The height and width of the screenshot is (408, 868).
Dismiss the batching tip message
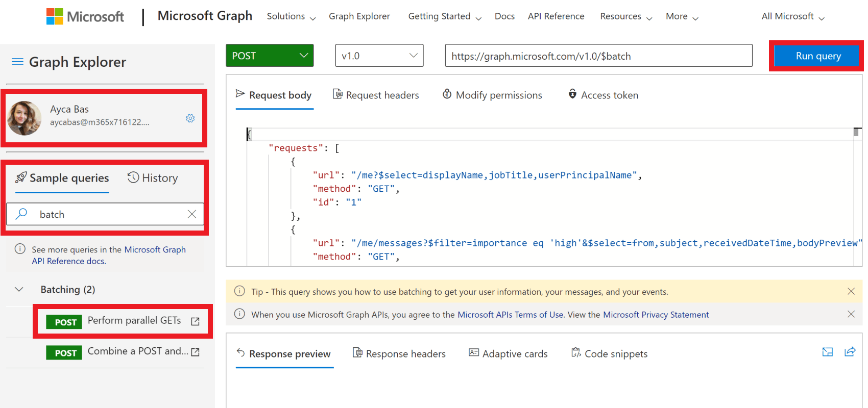(x=851, y=291)
